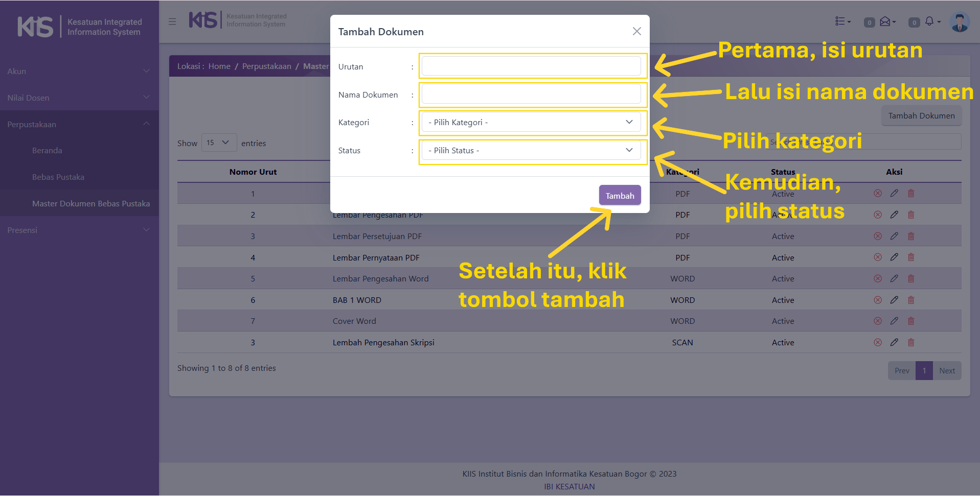
Task: Close the Tambah Dokumen dialog
Action: 636,31
